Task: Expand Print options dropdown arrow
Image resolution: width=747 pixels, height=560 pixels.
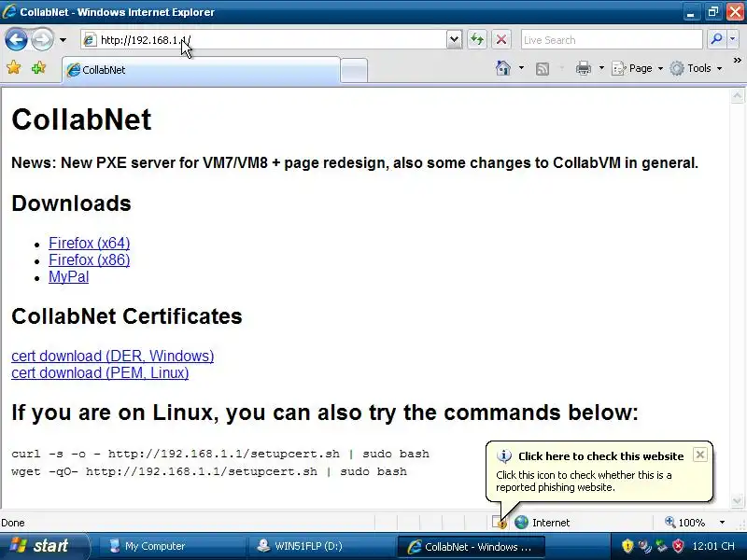Action: [601, 68]
